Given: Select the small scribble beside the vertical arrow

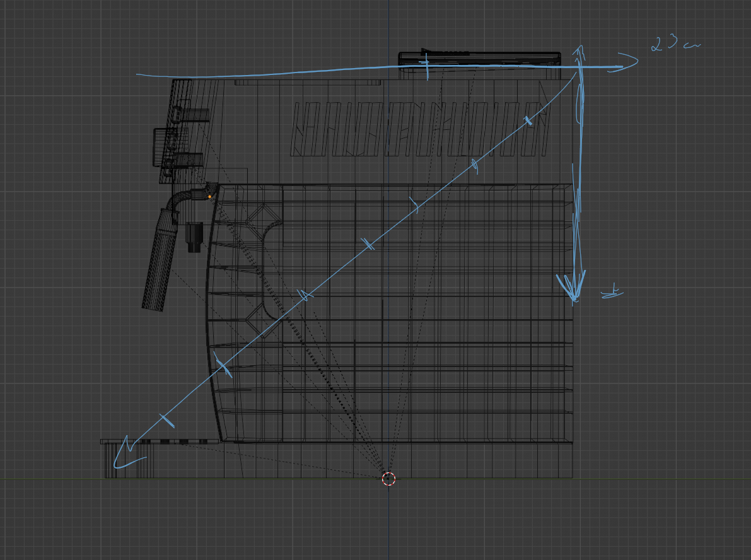Looking at the screenshot, I should pos(612,292).
